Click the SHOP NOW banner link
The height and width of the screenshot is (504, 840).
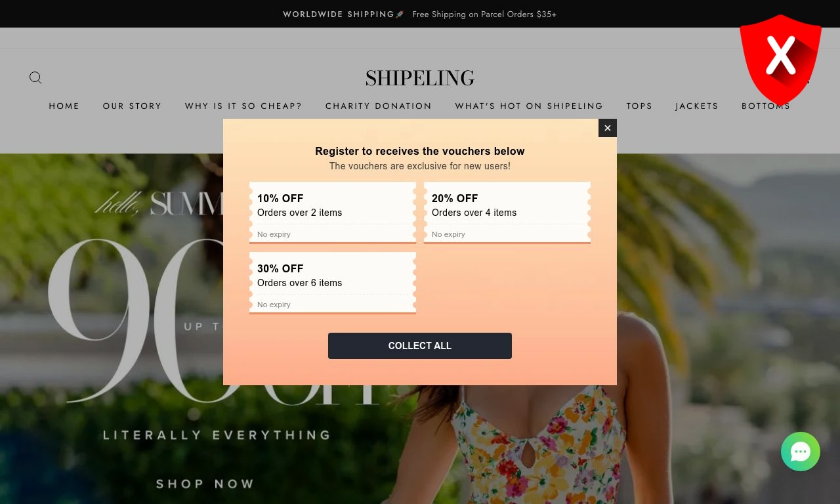pyautogui.click(x=205, y=484)
